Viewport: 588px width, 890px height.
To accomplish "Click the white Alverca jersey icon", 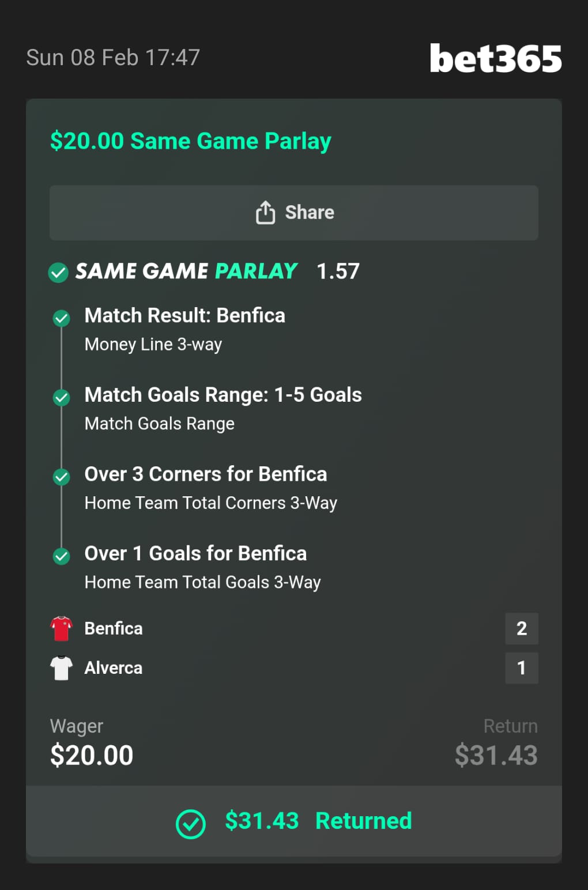I will 61,668.
